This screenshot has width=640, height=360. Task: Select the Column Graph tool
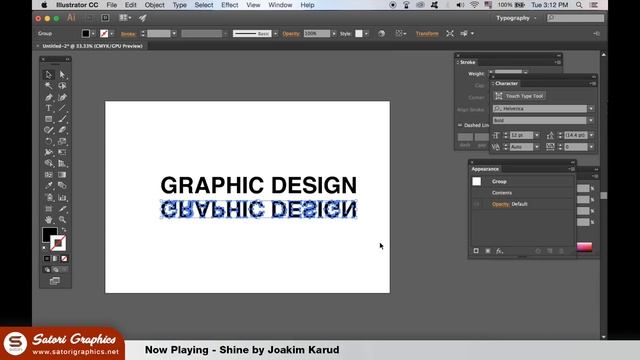62,198
